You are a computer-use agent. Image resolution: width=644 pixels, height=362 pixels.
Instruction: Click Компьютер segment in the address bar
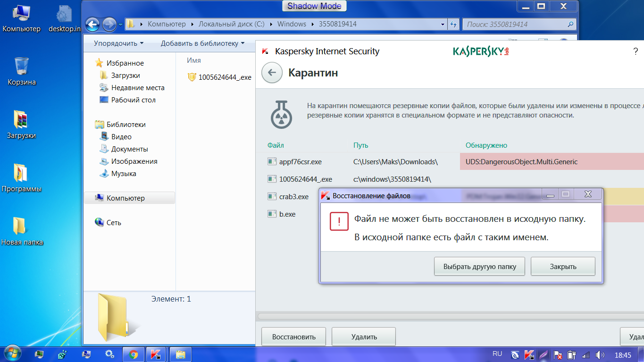pyautogui.click(x=167, y=24)
